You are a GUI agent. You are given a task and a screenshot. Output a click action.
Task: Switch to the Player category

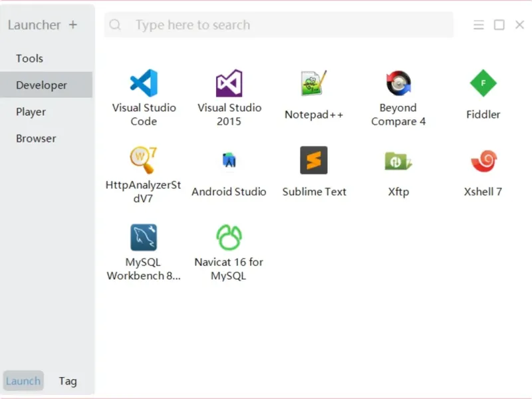[x=31, y=112]
